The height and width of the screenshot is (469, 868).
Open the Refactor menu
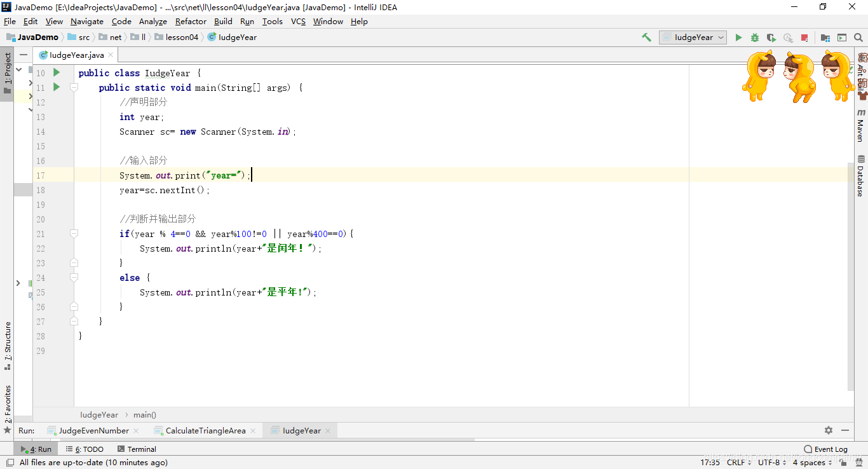point(191,21)
